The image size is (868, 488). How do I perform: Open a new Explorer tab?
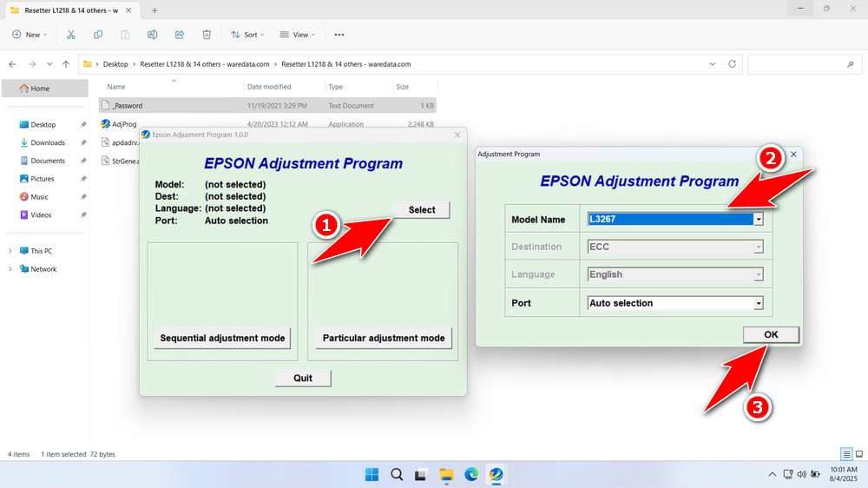point(155,10)
